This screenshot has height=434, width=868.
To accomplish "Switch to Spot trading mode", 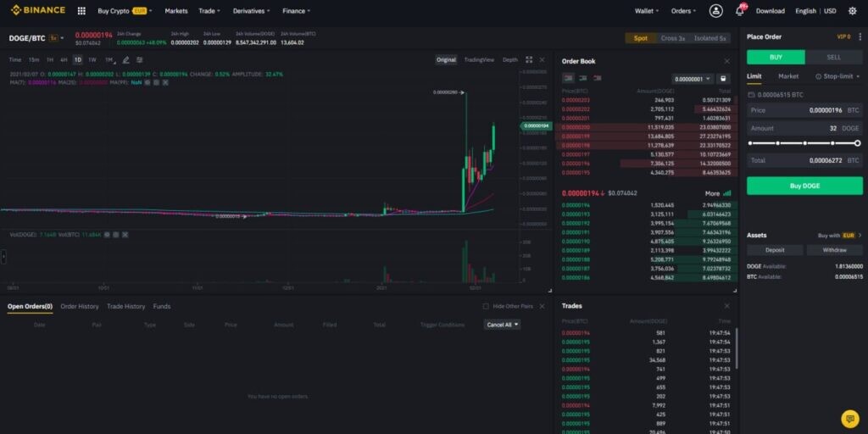I will click(x=641, y=38).
